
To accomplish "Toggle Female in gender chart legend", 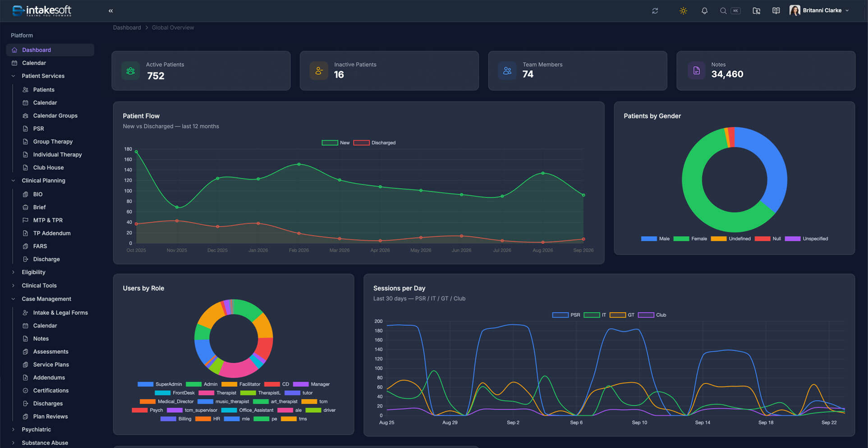I will [690, 239].
